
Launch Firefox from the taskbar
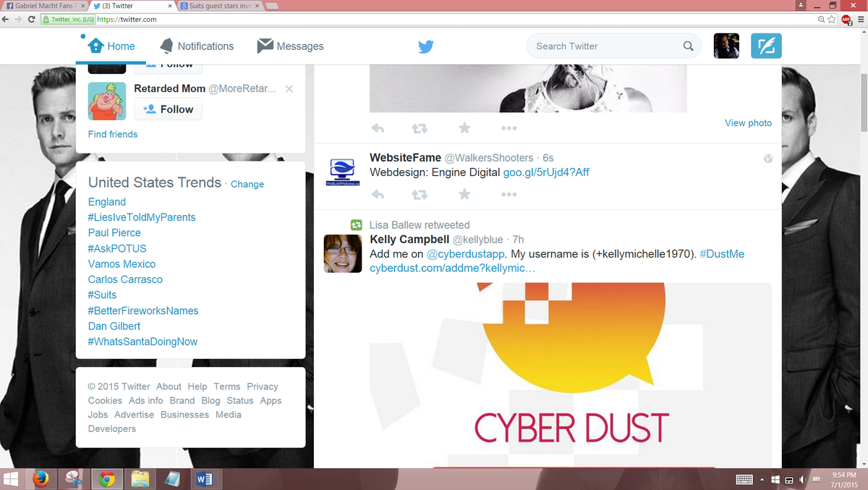pos(41,479)
